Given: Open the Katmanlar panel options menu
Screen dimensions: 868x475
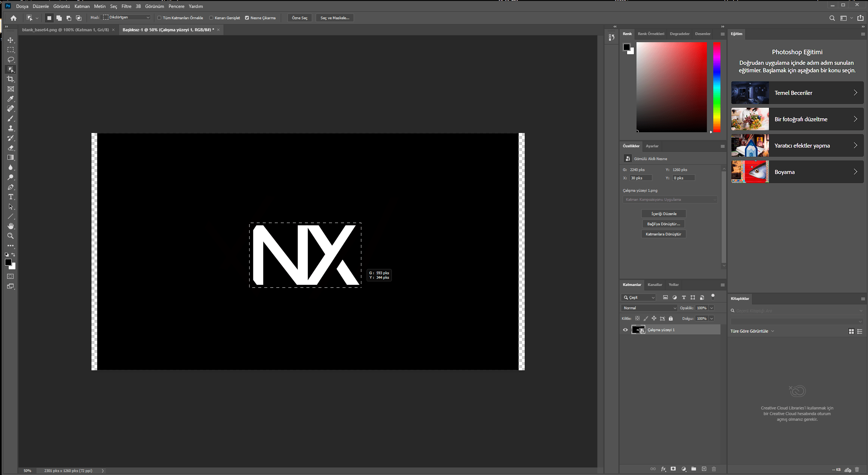Looking at the screenshot, I should 722,285.
